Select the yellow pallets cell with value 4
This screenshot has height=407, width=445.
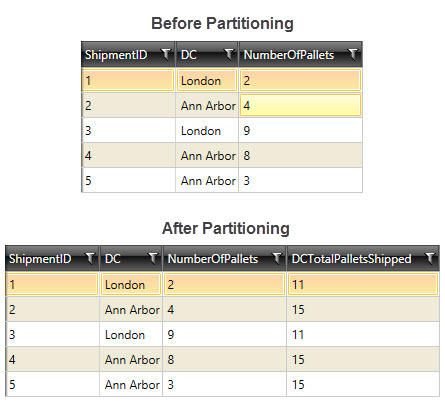click(x=300, y=105)
